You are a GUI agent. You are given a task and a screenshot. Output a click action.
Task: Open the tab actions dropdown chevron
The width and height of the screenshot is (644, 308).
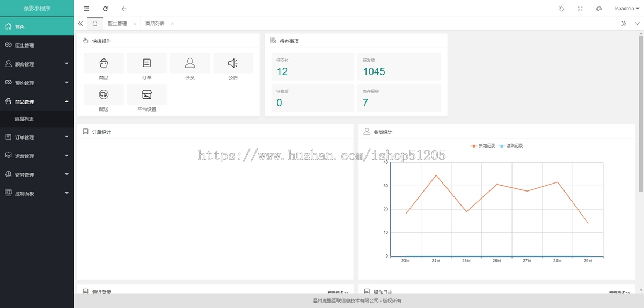(x=637, y=24)
